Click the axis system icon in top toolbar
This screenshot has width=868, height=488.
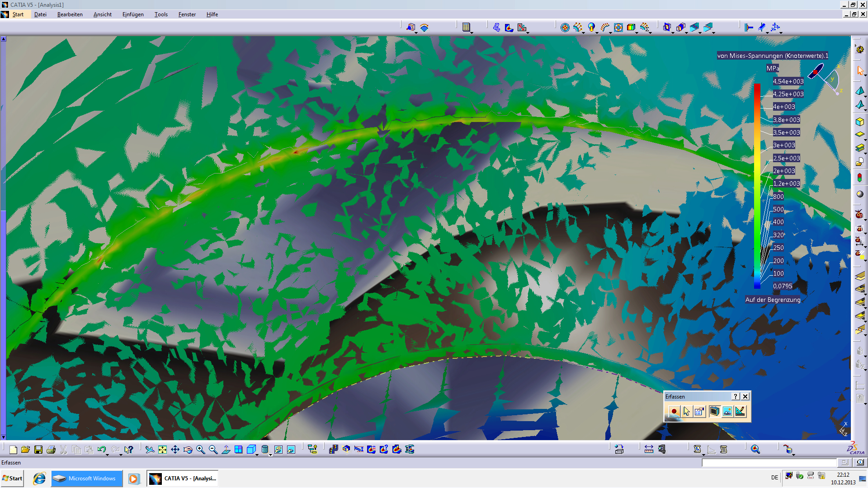pyautogui.click(x=775, y=27)
